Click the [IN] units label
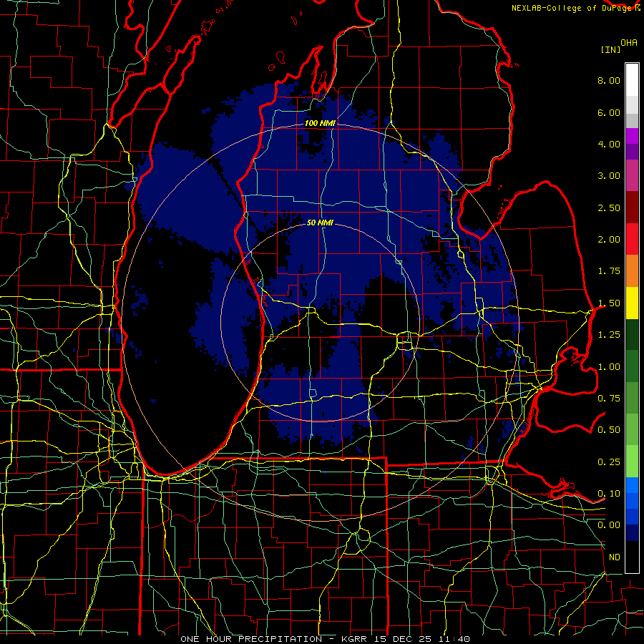 [x=610, y=49]
